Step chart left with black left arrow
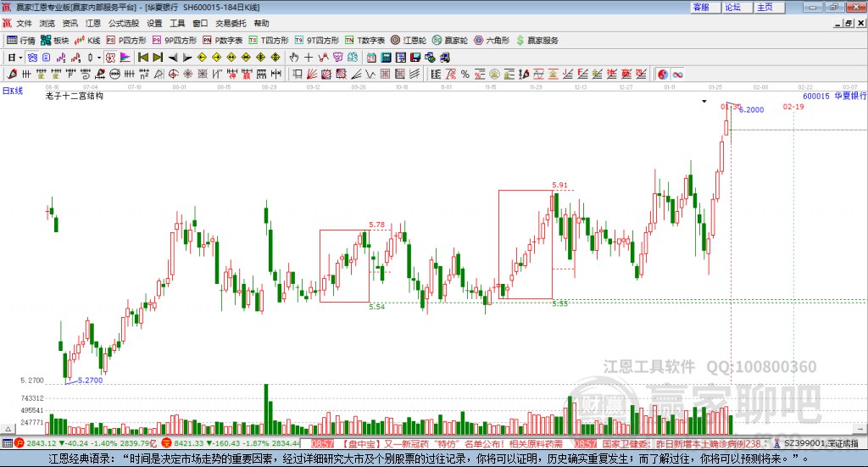The image size is (868, 467). (173, 58)
